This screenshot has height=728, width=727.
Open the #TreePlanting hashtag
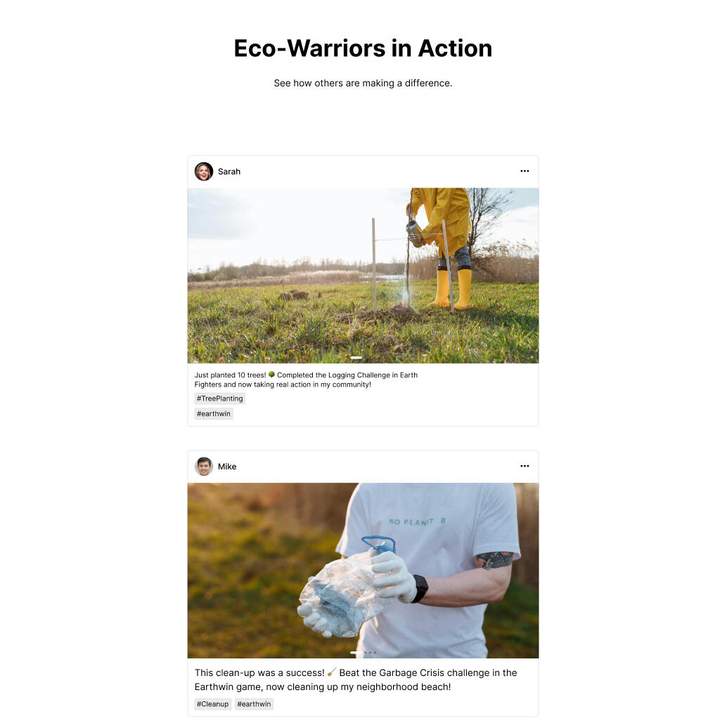[220, 398]
